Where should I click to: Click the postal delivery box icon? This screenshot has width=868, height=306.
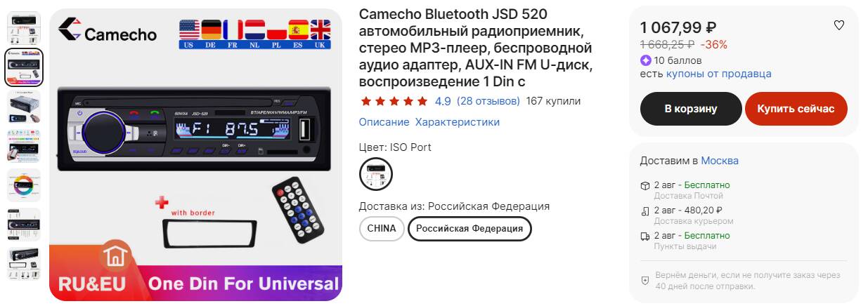click(644, 185)
